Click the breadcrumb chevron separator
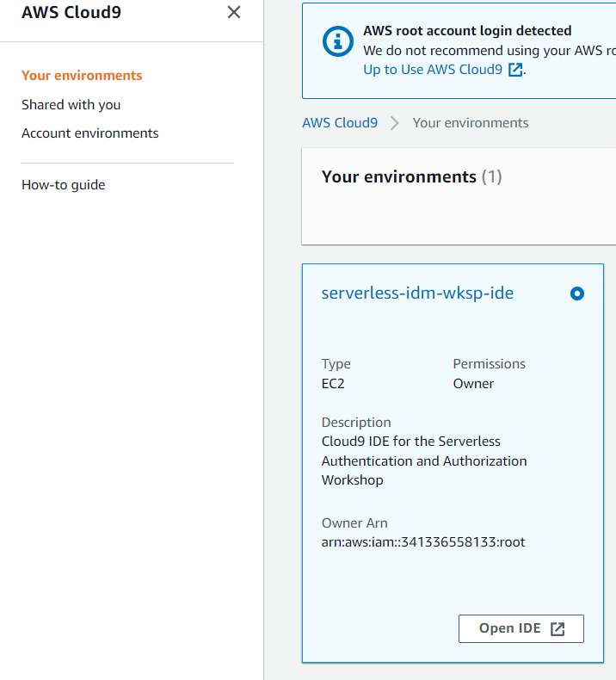 [x=395, y=123]
